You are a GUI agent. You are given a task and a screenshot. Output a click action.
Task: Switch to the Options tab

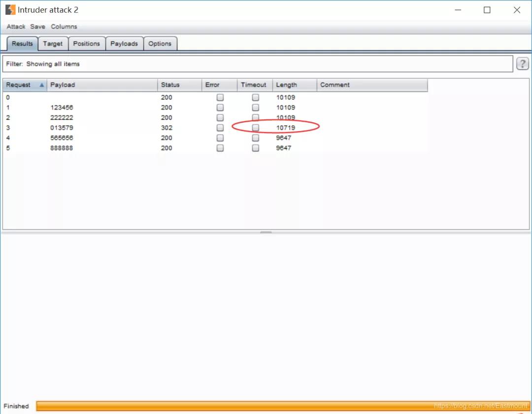pos(160,44)
